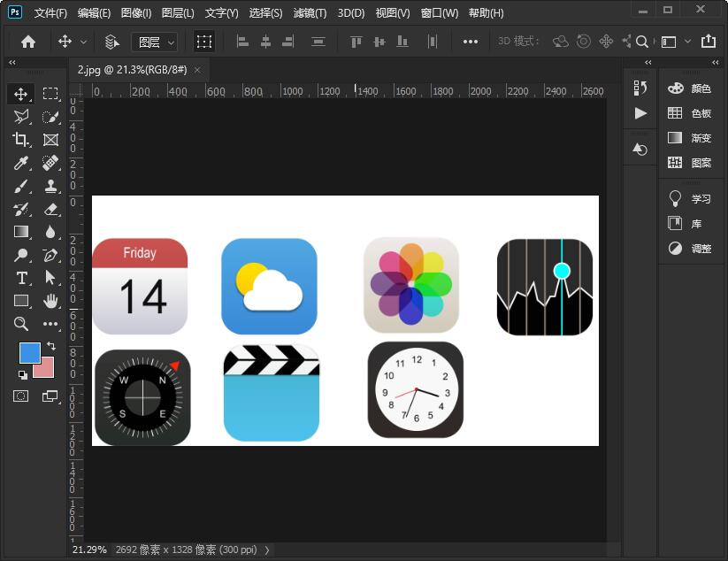Activate the Hand tool

(50, 301)
